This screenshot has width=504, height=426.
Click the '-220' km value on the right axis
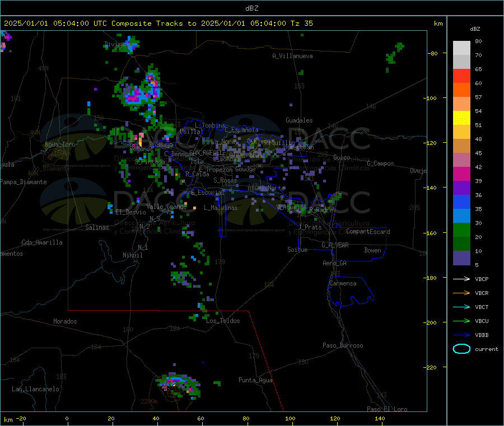431,368
